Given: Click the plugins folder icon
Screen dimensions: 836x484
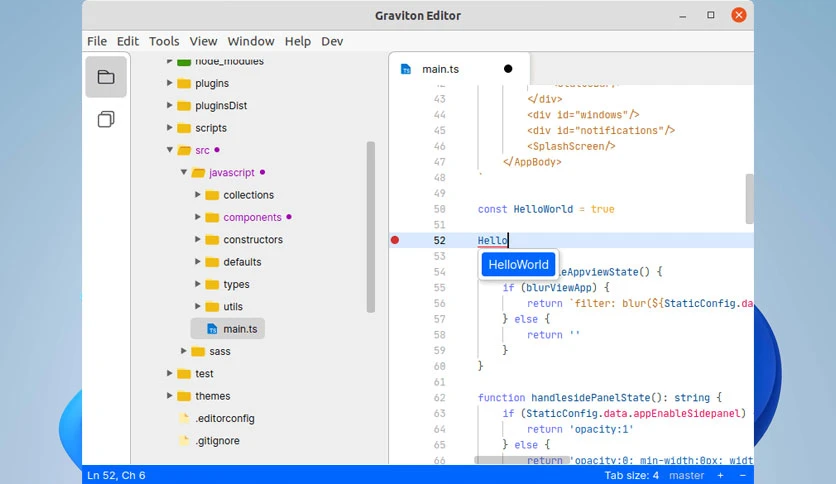Looking at the screenshot, I should pos(184,84).
